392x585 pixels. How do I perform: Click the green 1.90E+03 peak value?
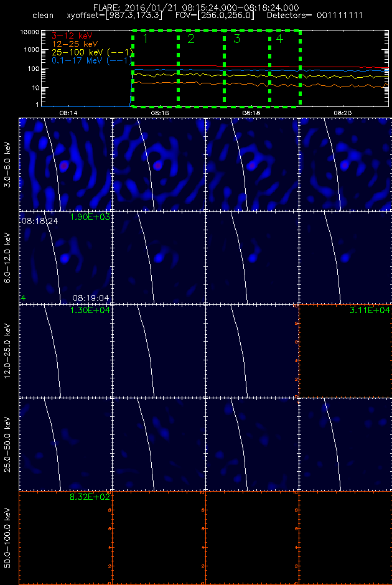pyautogui.click(x=90, y=217)
